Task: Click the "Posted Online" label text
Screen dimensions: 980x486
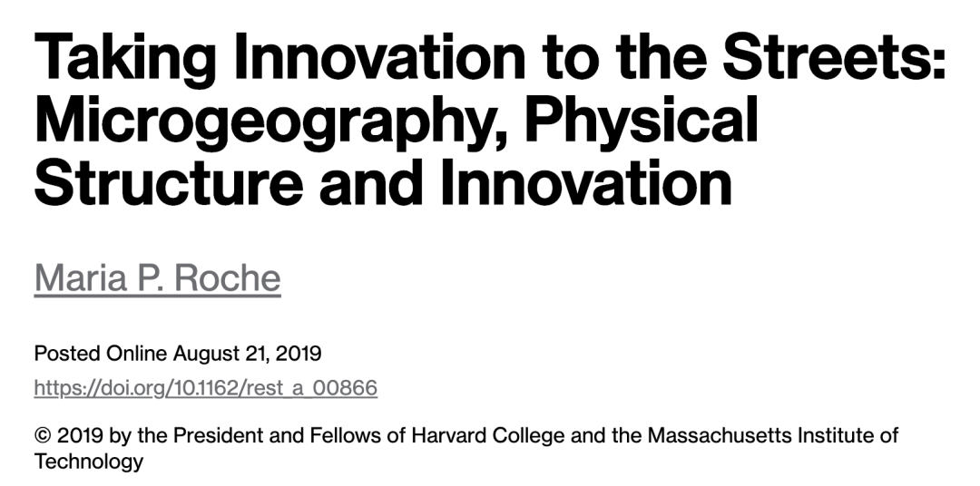Action: 101,353
